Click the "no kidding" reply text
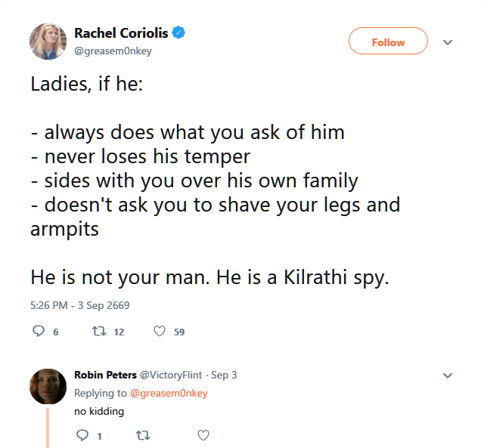 99,412
